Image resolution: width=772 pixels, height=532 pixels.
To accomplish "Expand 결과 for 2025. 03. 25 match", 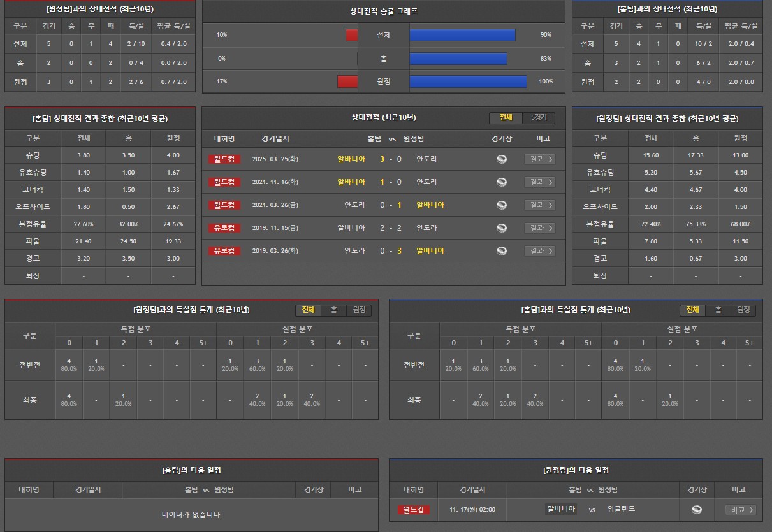I will pyautogui.click(x=539, y=159).
